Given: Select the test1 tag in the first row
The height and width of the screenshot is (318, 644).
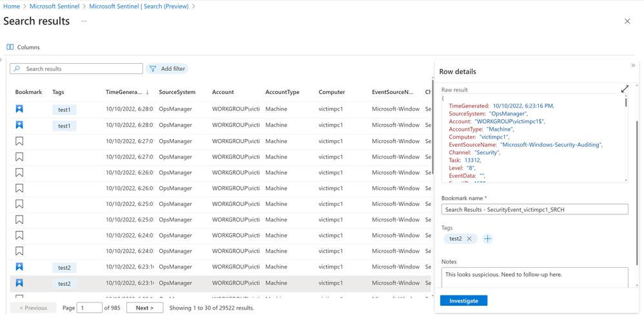Looking at the screenshot, I should (64, 109).
